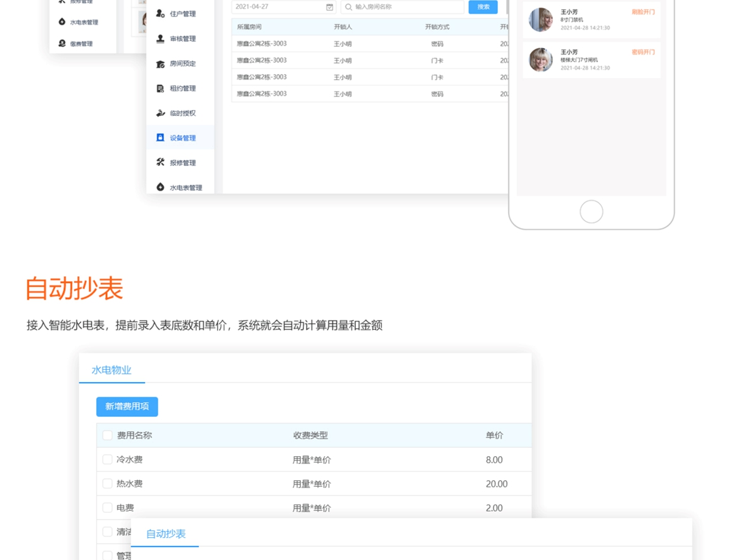741x560 pixels.
Task: Click the 住户管理 sidebar icon
Action: coord(160,13)
